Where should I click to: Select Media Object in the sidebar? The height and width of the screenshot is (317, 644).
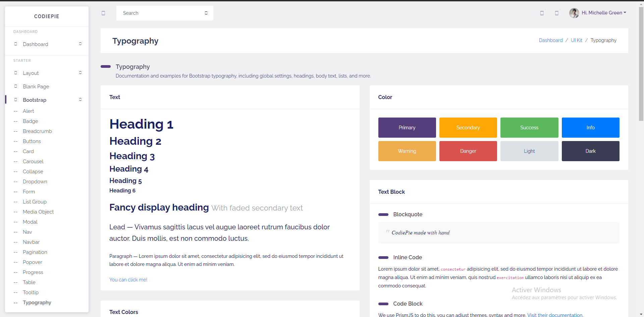[x=38, y=212]
